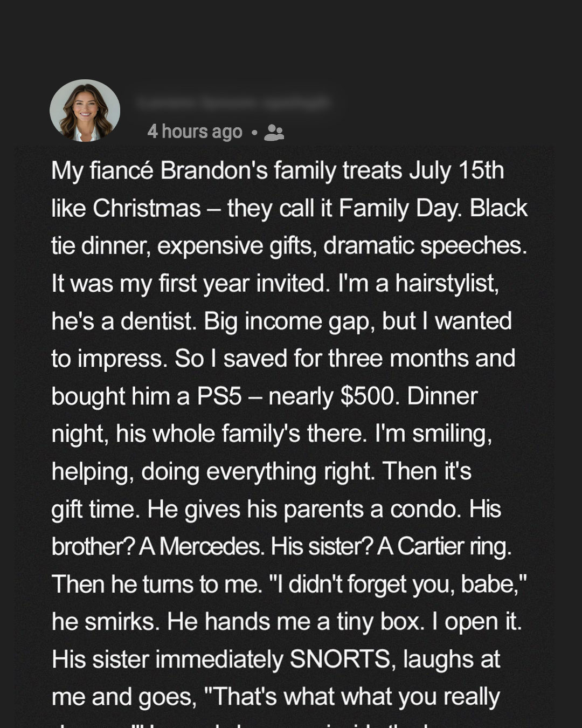Click the capitalized word 'SNORTS'
The image size is (582, 728).
(x=340, y=660)
